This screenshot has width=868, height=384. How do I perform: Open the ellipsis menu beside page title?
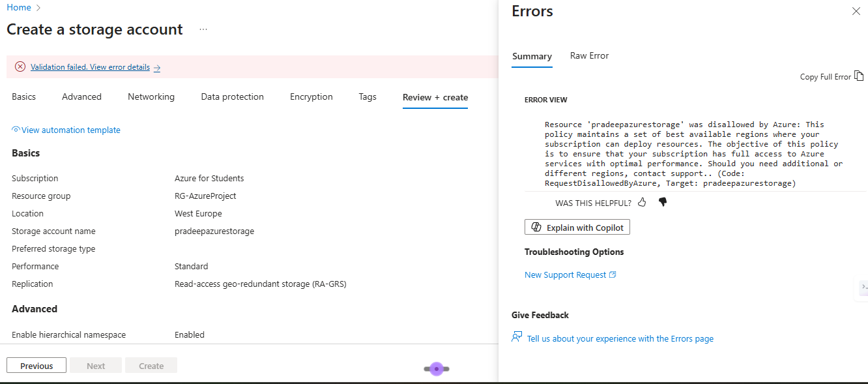pos(203,29)
